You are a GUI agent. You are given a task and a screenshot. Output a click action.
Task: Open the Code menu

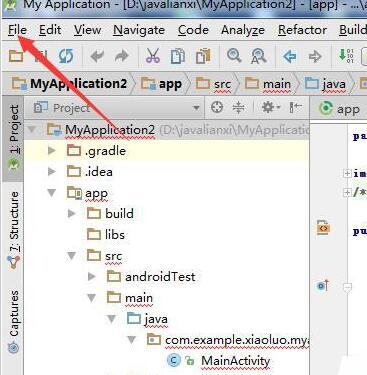[x=193, y=30]
